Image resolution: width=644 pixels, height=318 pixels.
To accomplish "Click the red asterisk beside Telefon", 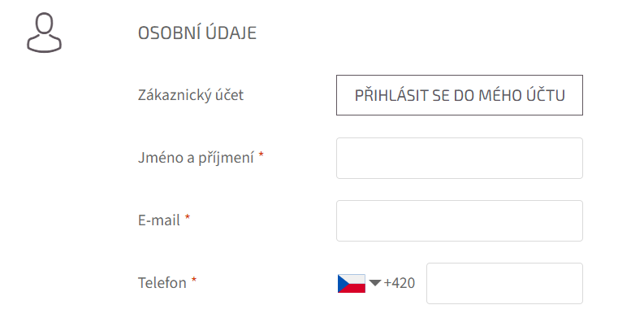I will point(194,280).
